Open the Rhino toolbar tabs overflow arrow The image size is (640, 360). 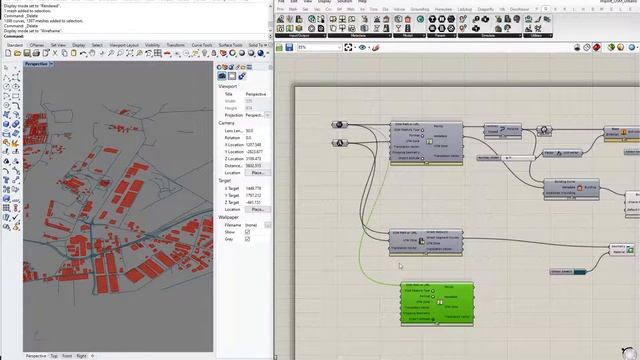[x=266, y=45]
